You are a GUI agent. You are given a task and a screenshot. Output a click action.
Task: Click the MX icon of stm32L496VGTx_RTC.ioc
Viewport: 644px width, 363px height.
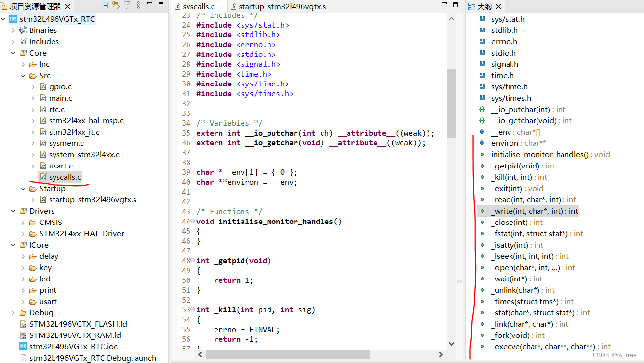click(23, 347)
